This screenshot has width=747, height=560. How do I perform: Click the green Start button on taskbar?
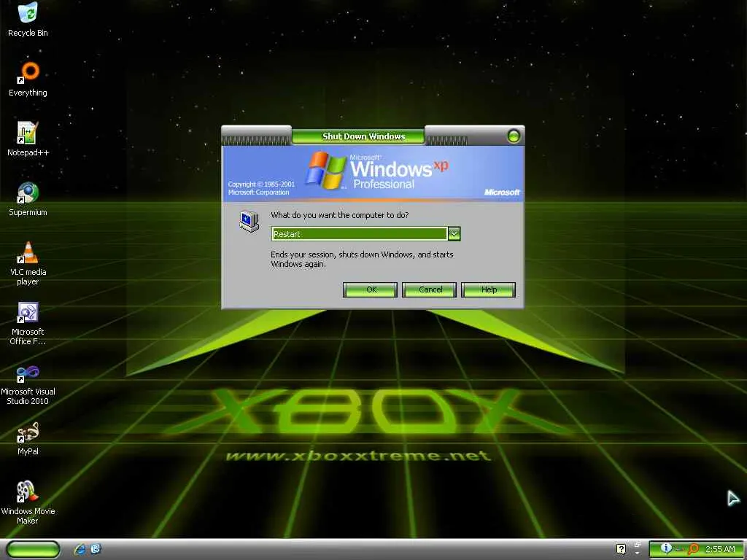33,549
